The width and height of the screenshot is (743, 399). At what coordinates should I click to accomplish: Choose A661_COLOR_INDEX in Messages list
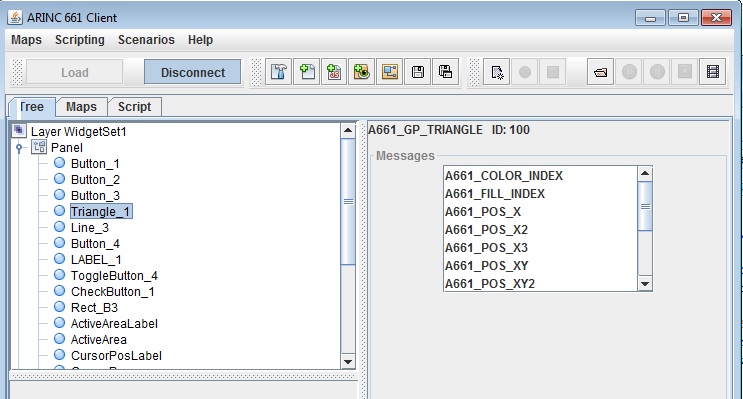[541, 176]
